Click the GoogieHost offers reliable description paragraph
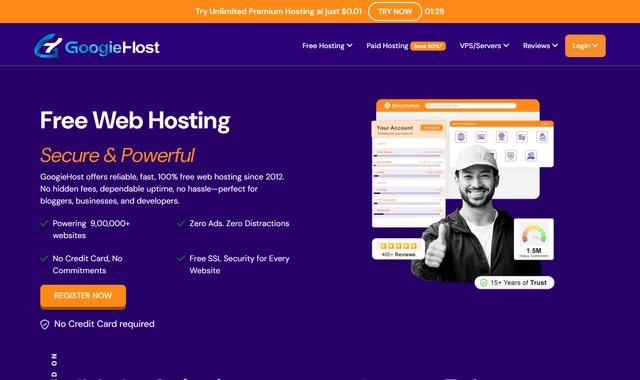 pyautogui.click(x=162, y=189)
